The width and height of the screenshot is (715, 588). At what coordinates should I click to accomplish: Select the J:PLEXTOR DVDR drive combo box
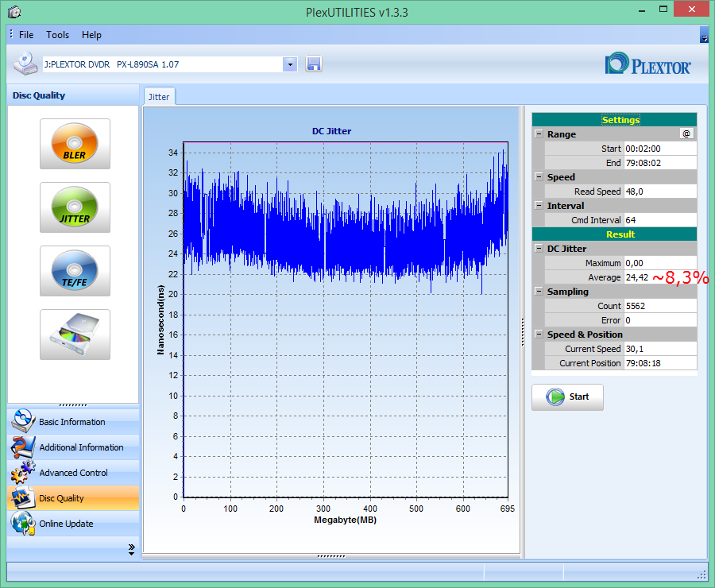[x=170, y=64]
